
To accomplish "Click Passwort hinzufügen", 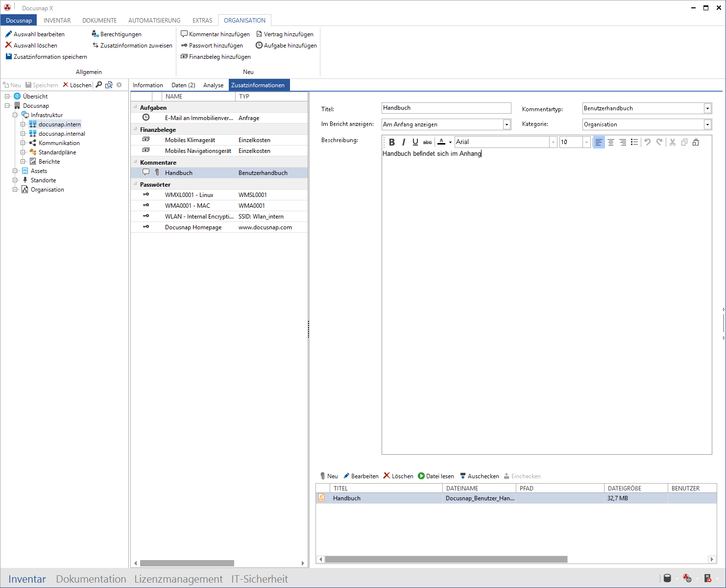I will pos(212,46).
